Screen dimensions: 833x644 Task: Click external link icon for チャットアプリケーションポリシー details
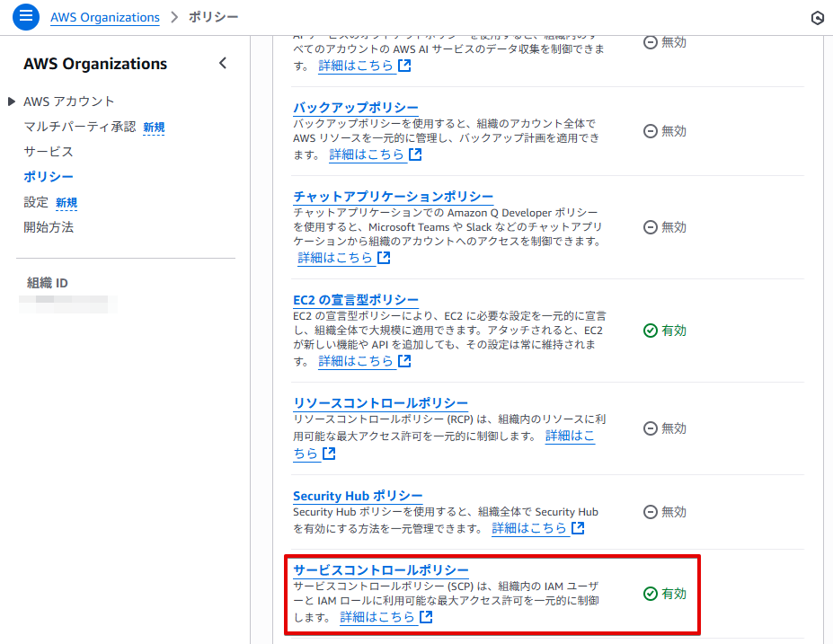click(384, 258)
